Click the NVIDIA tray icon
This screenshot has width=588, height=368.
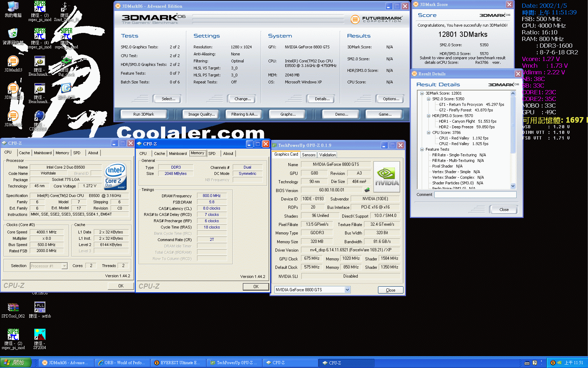click(x=559, y=363)
